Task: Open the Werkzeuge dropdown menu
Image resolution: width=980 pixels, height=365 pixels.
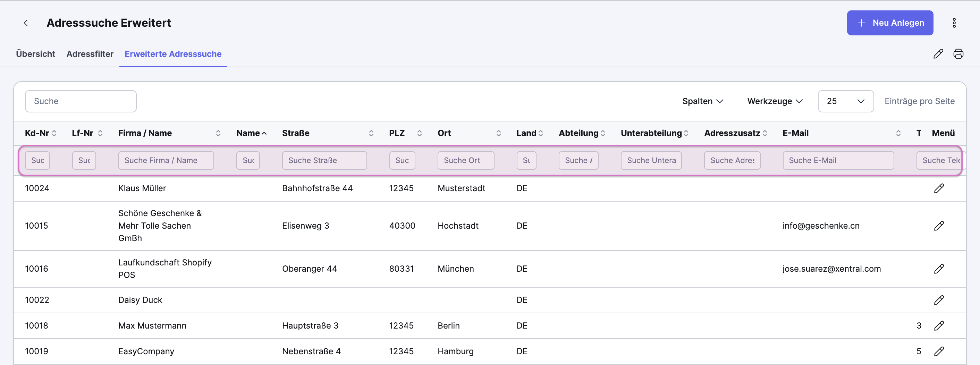Action: pos(775,101)
